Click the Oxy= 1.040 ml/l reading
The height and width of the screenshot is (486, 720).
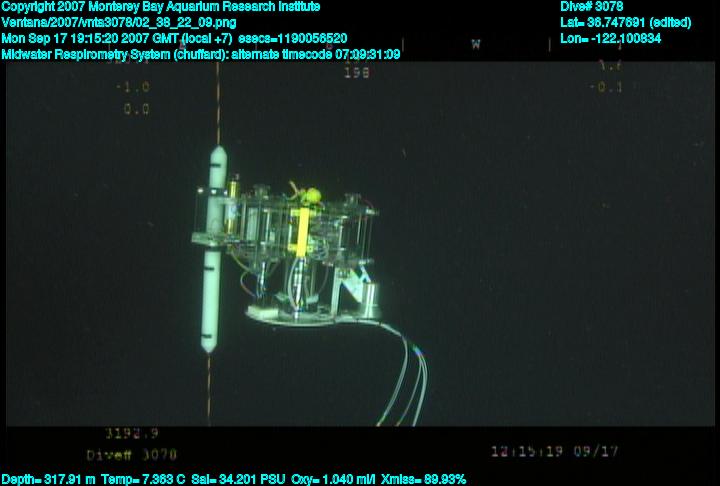click(x=333, y=480)
